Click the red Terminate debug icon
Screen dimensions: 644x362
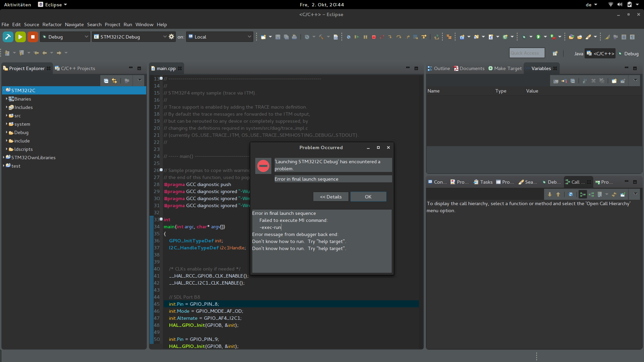(374, 37)
